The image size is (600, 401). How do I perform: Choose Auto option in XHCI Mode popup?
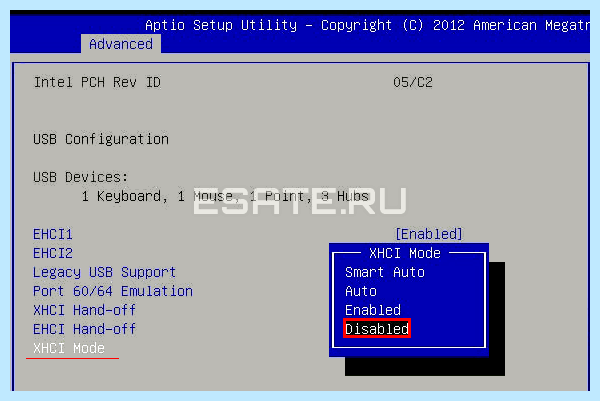(x=361, y=291)
